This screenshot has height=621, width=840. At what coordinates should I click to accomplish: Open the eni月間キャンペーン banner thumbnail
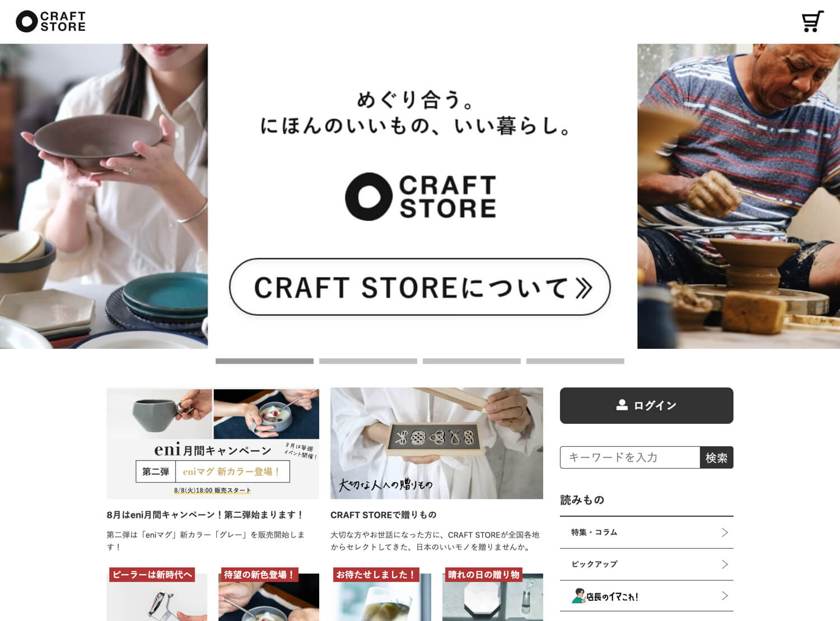coord(213,443)
